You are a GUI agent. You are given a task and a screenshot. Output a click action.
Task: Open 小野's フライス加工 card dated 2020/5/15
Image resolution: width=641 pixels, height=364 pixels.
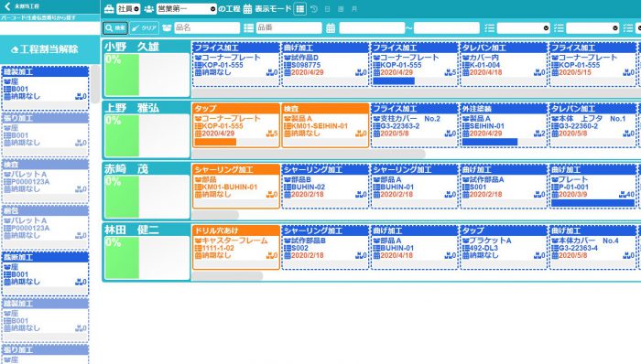point(592,64)
